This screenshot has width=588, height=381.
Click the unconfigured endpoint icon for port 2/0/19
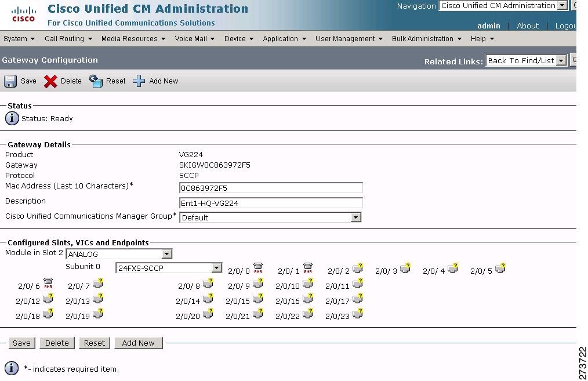(x=98, y=313)
